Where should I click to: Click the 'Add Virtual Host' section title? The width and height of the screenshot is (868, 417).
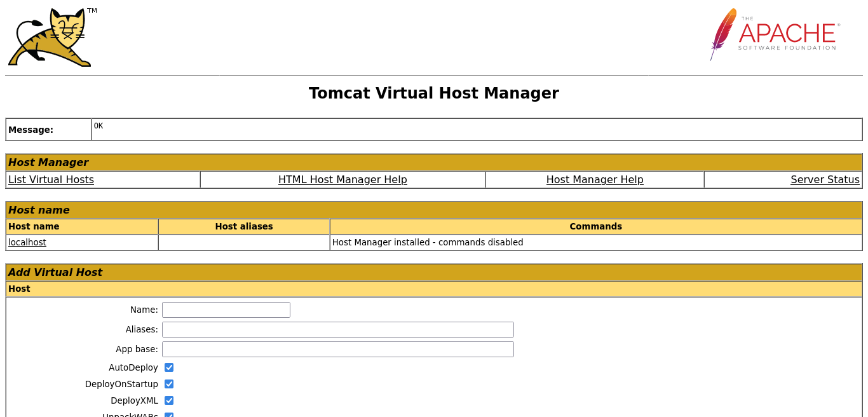(x=55, y=272)
